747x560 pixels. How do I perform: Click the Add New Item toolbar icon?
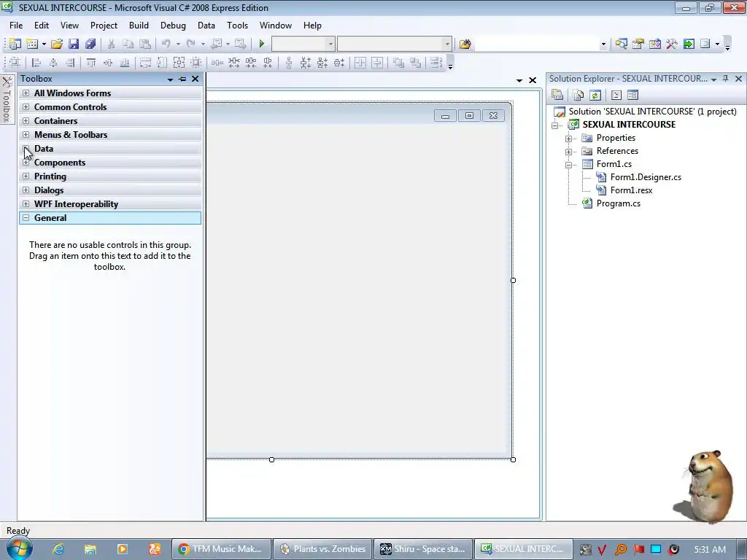pyautogui.click(x=32, y=44)
